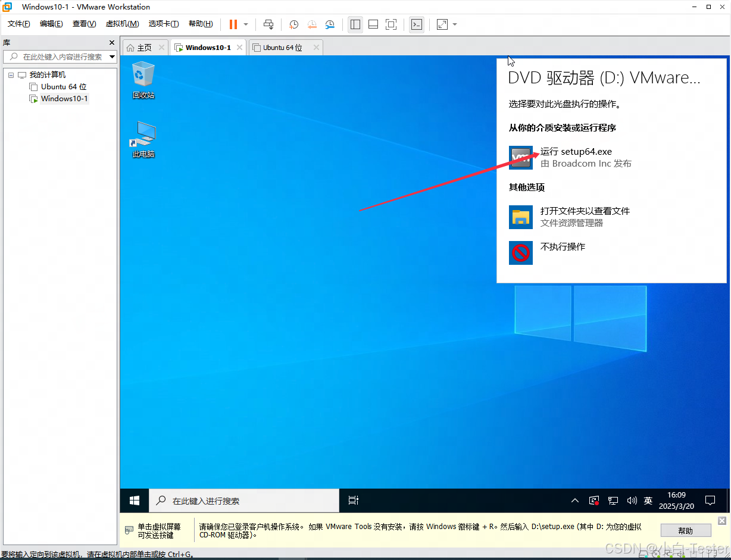
Task: Open the 查看(V) menu
Action: pyautogui.click(x=84, y=24)
